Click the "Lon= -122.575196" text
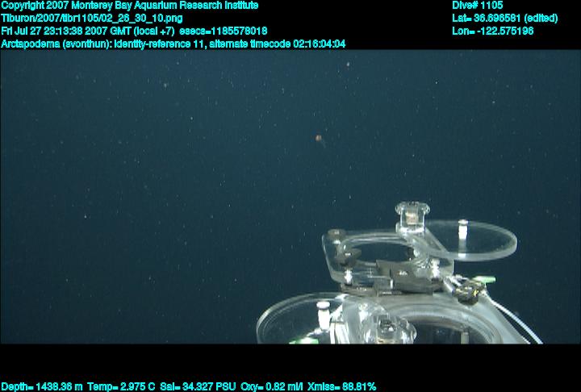581x392 pixels. (x=493, y=31)
